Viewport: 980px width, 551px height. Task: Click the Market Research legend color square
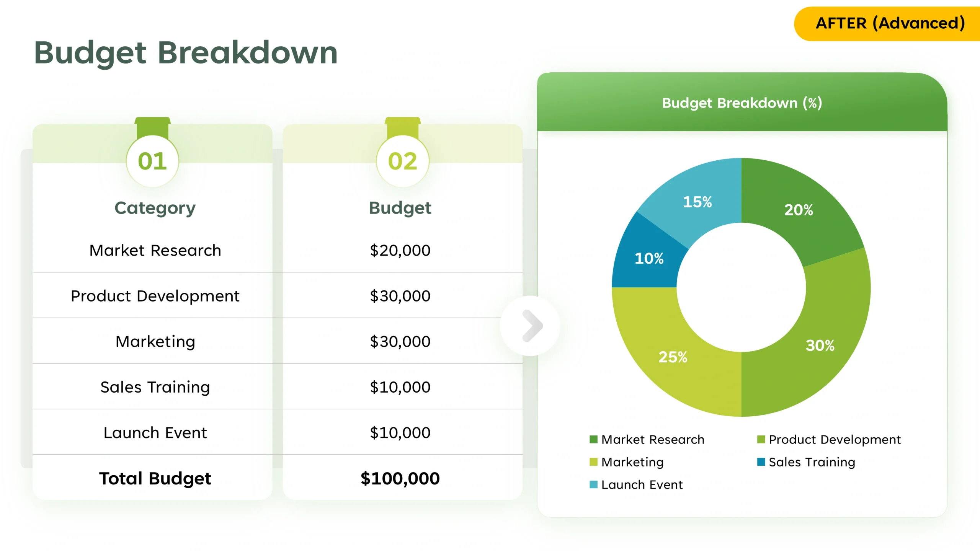coord(593,439)
